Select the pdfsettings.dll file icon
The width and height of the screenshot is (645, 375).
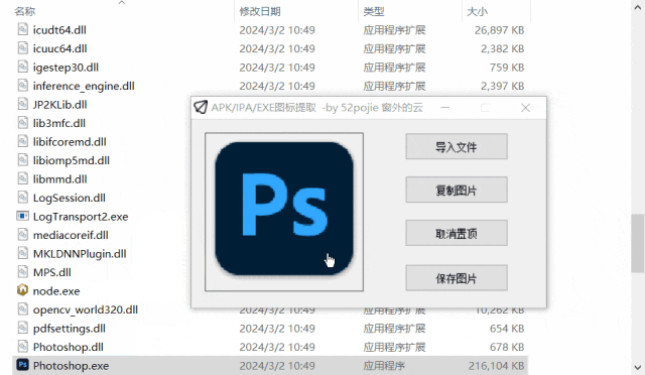point(23,328)
